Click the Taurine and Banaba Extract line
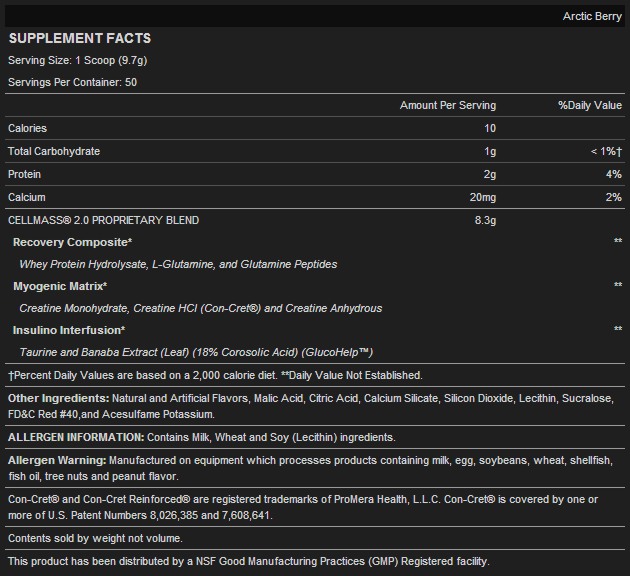Viewport: 630px width, 576px height. tap(196, 352)
